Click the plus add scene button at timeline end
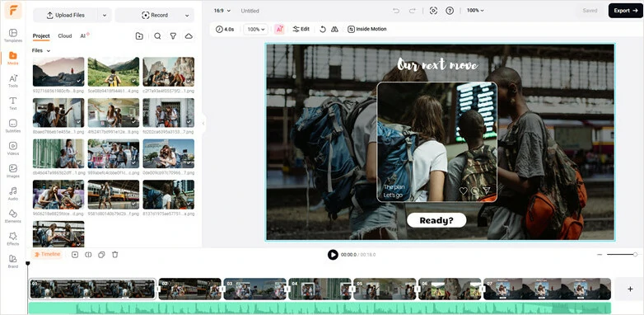Image resolution: width=644 pixels, height=315 pixels. click(x=630, y=289)
